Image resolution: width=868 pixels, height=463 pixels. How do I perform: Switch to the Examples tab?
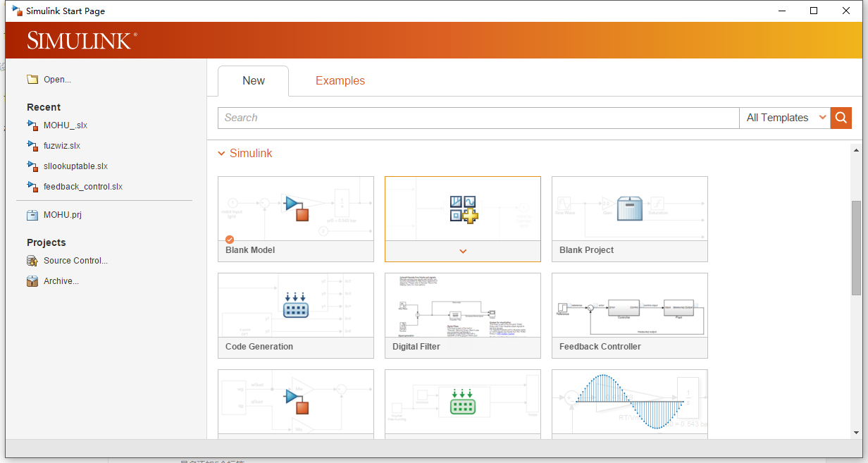coord(340,81)
